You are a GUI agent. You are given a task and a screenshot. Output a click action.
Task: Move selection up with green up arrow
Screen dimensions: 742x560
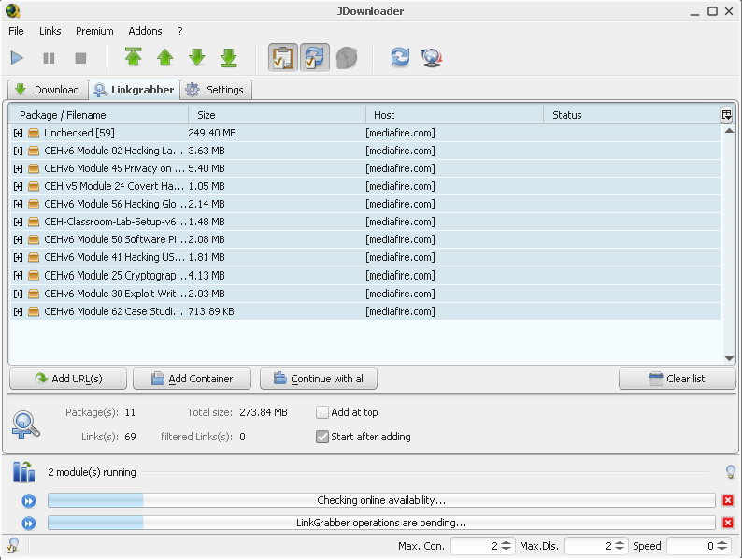click(165, 57)
